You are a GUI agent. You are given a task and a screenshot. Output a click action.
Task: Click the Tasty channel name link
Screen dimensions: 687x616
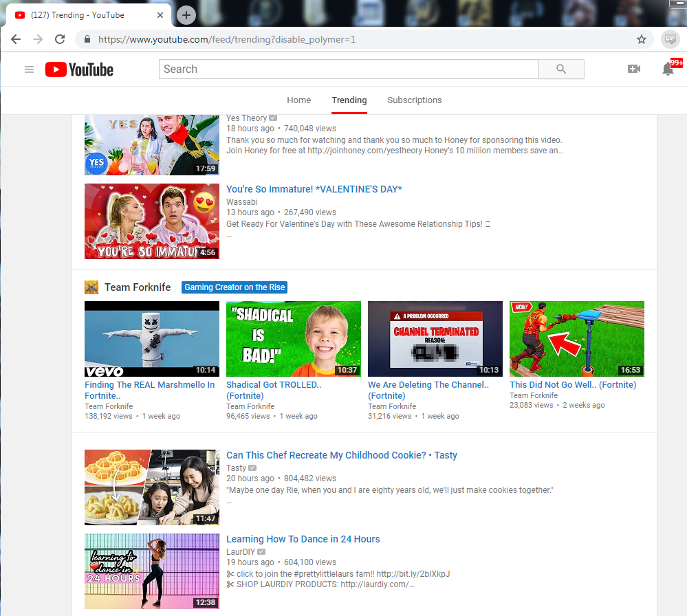coord(236,467)
